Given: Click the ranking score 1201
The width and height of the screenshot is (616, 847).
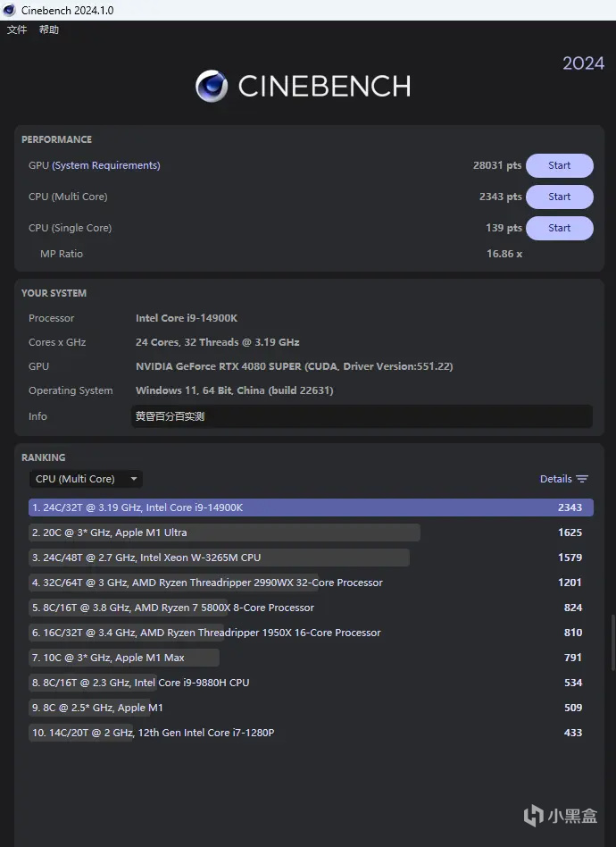Looking at the screenshot, I should coord(570,583).
